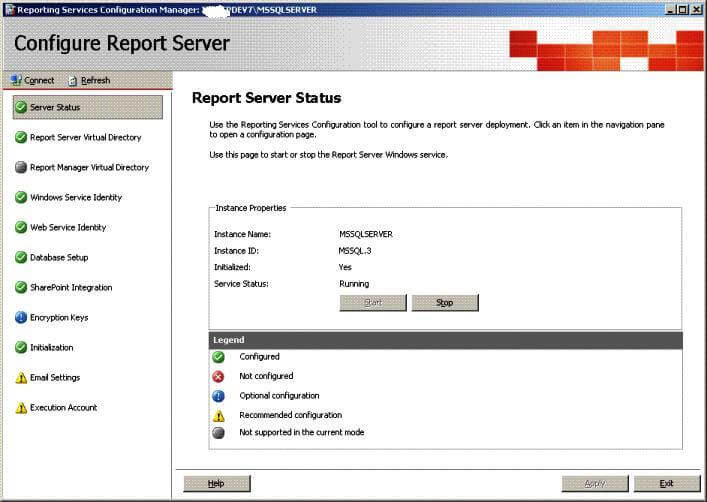Click the green check icon beside Server Status
Screen dimensions: 707x502
(21, 107)
